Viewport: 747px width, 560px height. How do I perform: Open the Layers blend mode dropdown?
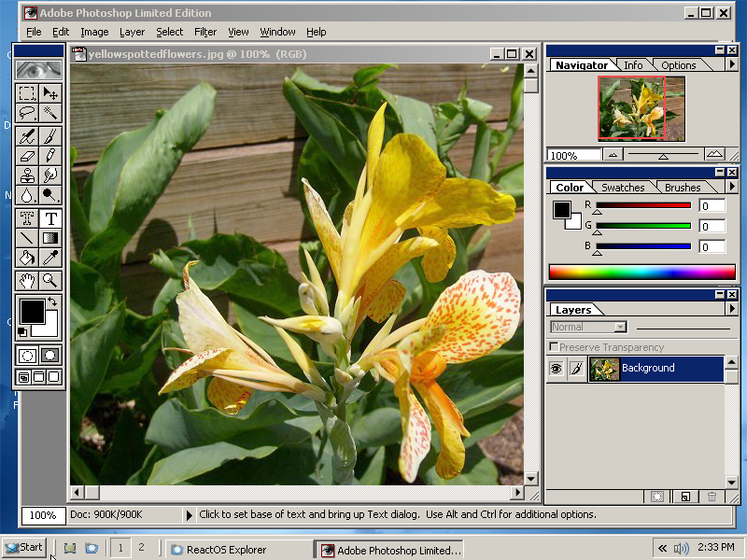point(620,327)
